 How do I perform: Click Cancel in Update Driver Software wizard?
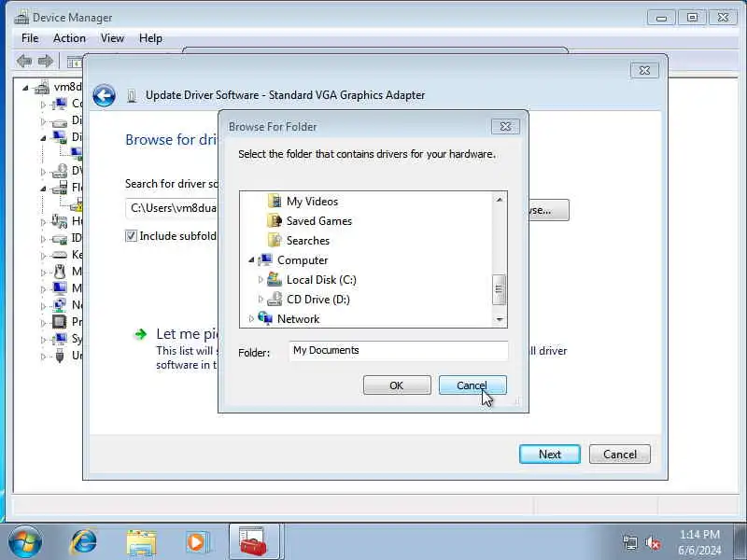[x=620, y=455]
